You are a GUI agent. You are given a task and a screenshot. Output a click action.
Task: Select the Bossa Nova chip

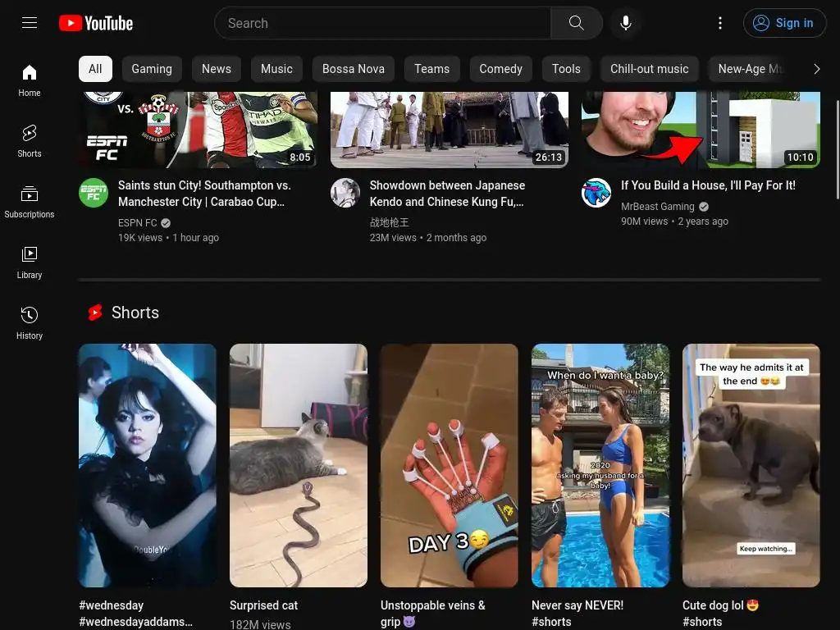pyautogui.click(x=354, y=69)
